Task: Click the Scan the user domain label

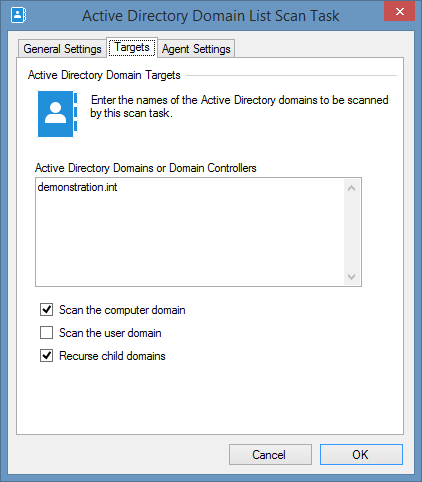Action: tap(110, 333)
